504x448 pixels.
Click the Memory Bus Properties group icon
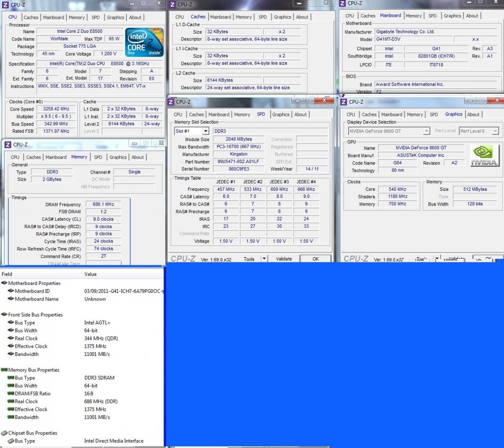click(x=4, y=370)
